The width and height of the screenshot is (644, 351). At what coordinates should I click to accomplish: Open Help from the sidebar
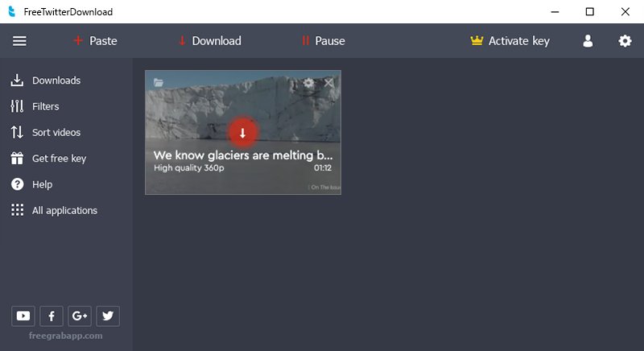click(31, 184)
